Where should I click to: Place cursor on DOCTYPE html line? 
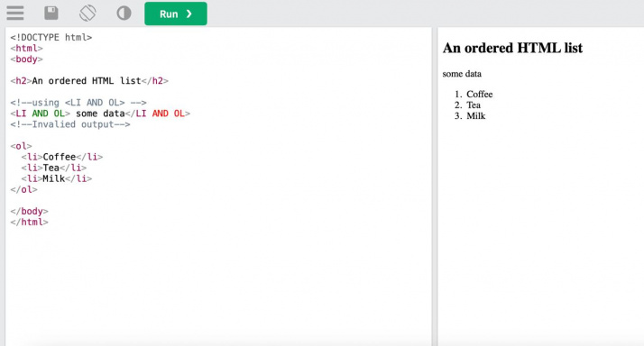coord(51,37)
